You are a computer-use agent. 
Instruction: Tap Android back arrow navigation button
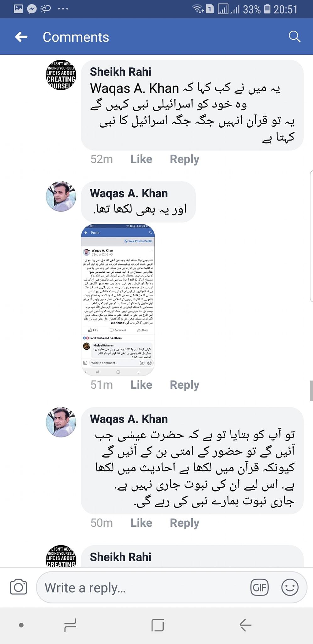click(245, 625)
